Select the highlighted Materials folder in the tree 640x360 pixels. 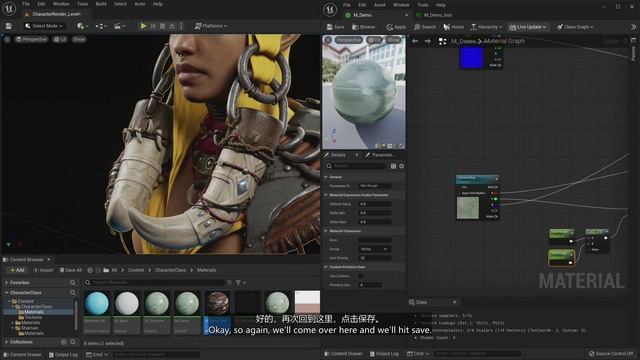coord(33,312)
